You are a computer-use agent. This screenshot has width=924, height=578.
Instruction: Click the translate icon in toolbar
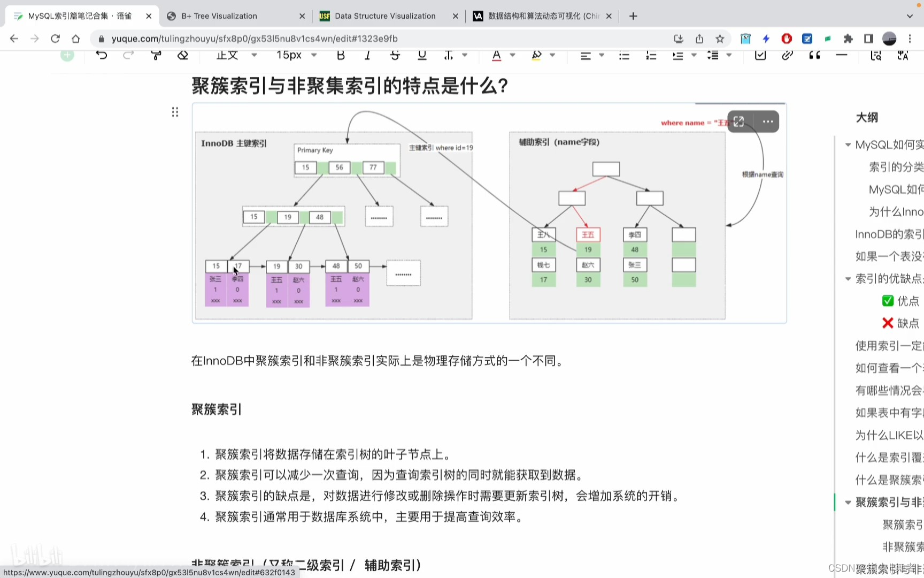click(x=903, y=55)
